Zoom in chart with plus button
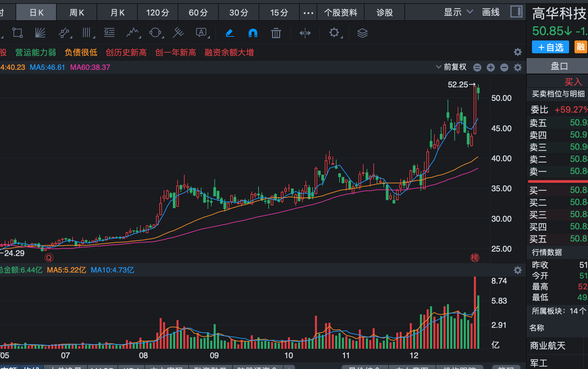 click(x=490, y=67)
